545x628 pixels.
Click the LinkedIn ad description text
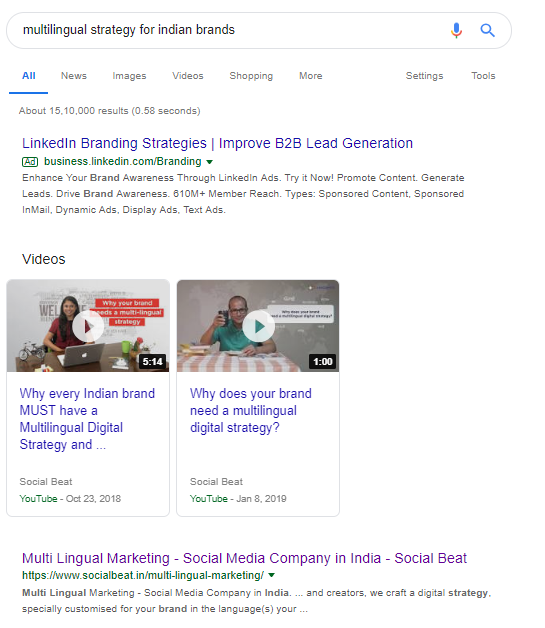point(243,194)
